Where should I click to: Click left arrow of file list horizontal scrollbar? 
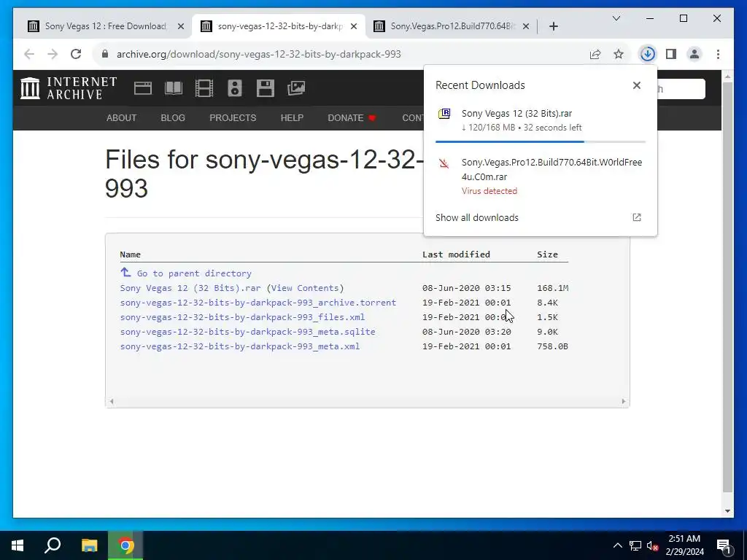click(x=112, y=402)
